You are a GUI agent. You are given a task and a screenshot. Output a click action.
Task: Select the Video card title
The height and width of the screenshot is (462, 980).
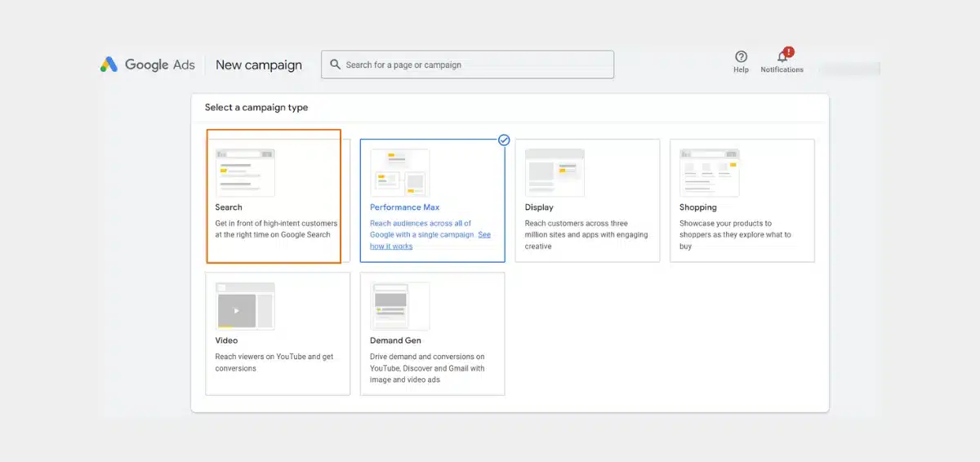227,340
